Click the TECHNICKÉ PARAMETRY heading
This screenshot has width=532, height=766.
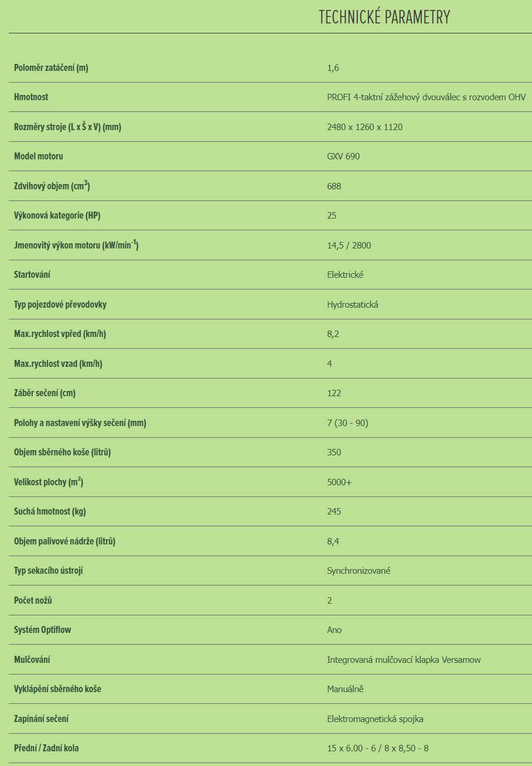pos(384,17)
